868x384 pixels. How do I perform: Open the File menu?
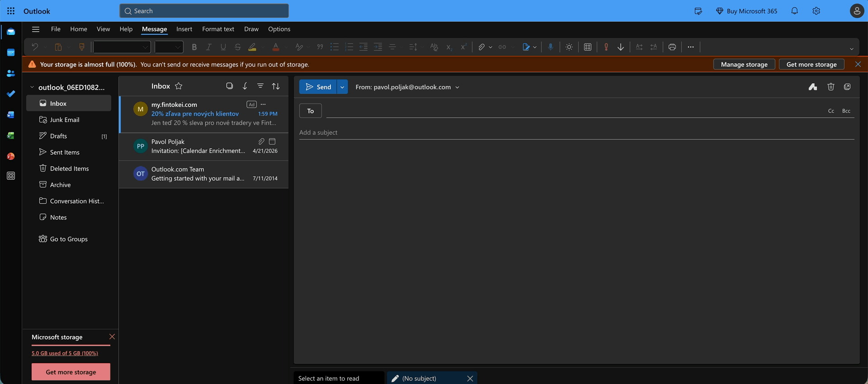(x=56, y=29)
